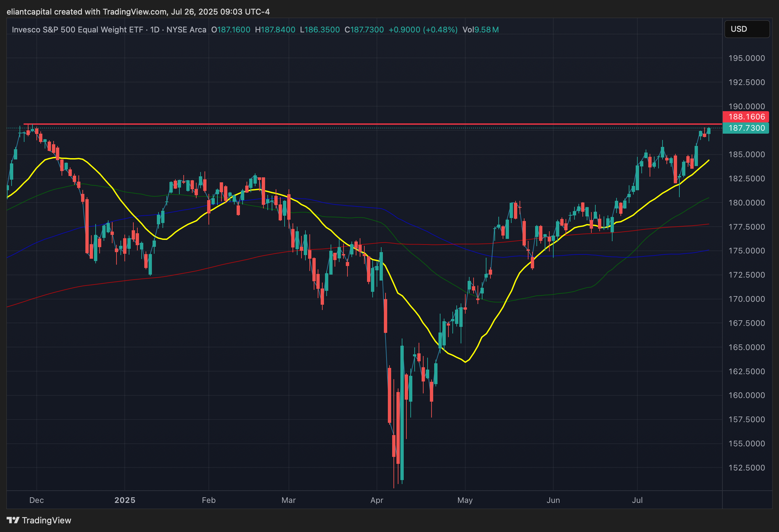Click the green 187.7300 current price label

747,128
